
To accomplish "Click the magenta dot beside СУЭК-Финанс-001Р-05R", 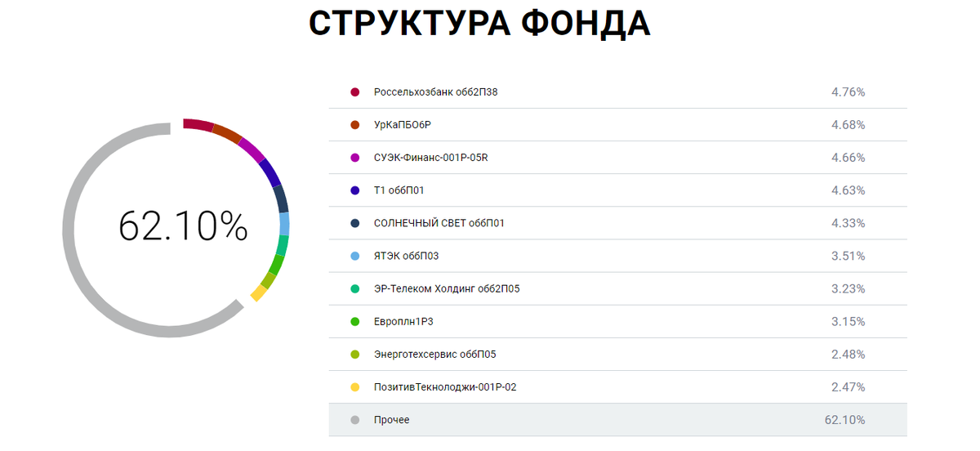I will [354, 158].
